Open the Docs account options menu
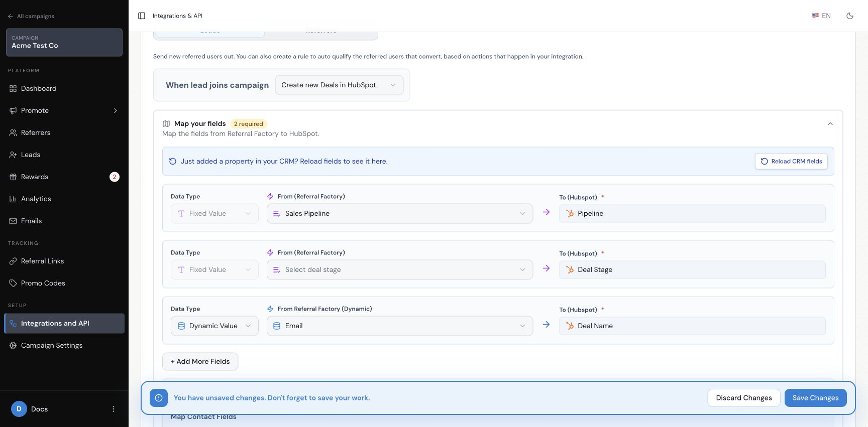The image size is (868, 427). click(114, 409)
